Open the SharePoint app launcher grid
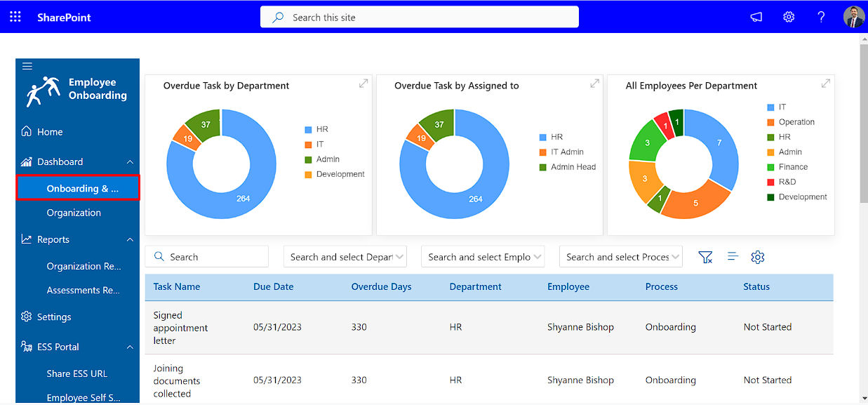The image size is (868, 405). coord(15,17)
